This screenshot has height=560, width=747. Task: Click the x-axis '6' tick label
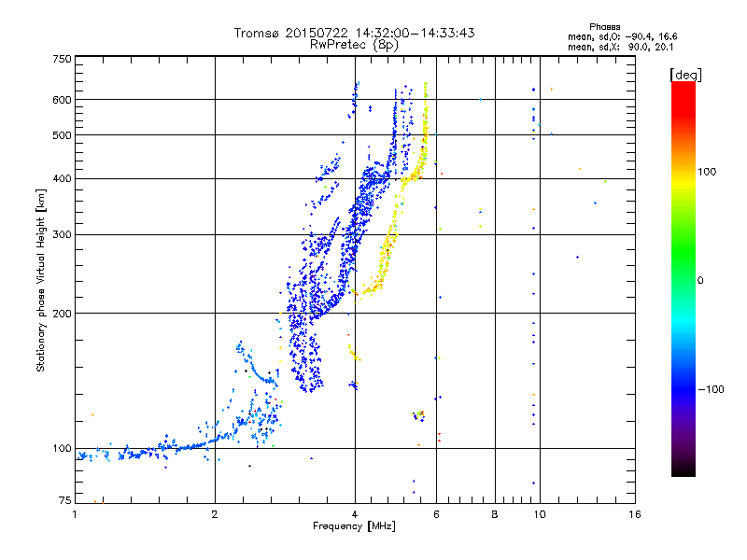click(x=436, y=514)
